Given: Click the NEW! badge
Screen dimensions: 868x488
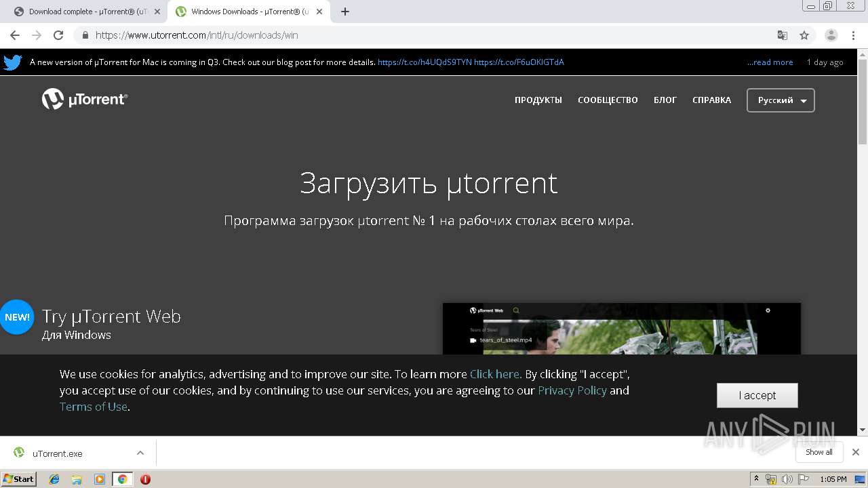Looking at the screenshot, I should pos(17,317).
